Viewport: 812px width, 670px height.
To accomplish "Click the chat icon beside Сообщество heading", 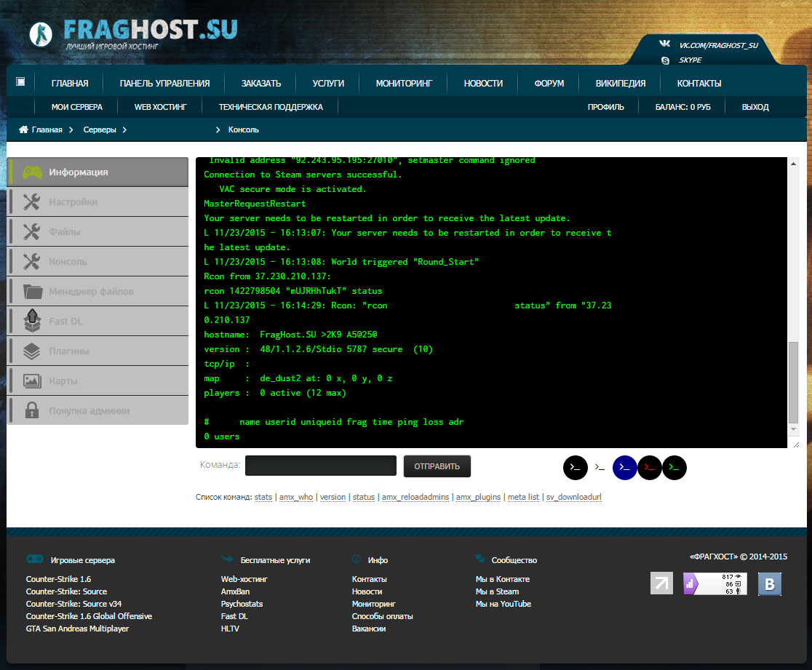I will pos(480,559).
